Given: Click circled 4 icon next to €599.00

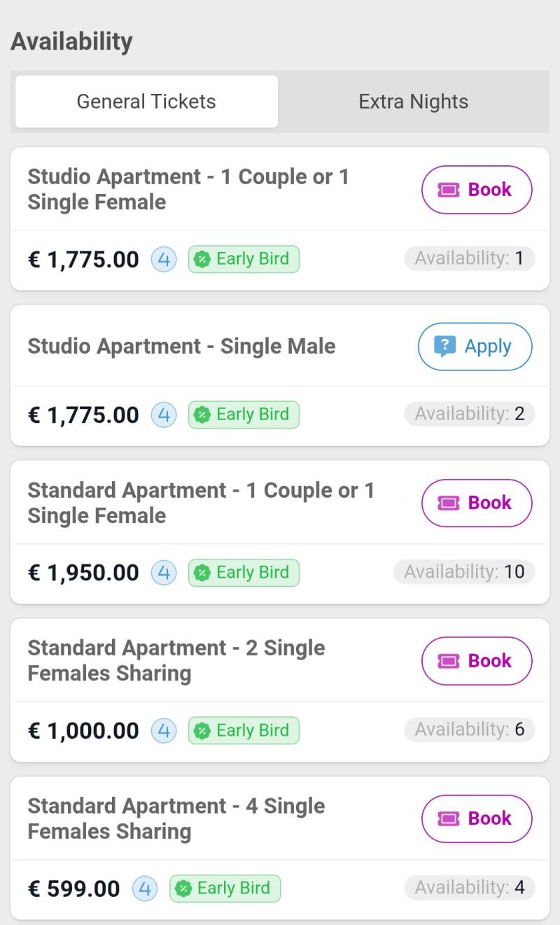Looking at the screenshot, I should (x=145, y=889).
